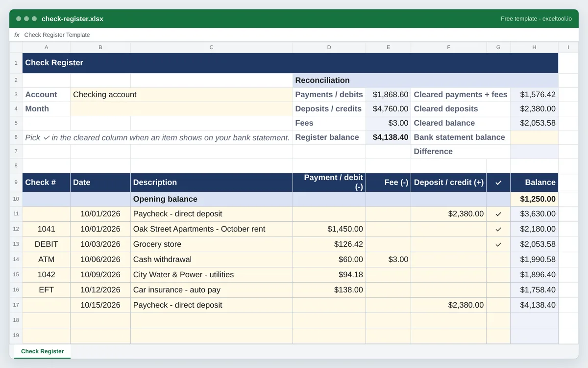Click the empty Month input cell

(181, 109)
